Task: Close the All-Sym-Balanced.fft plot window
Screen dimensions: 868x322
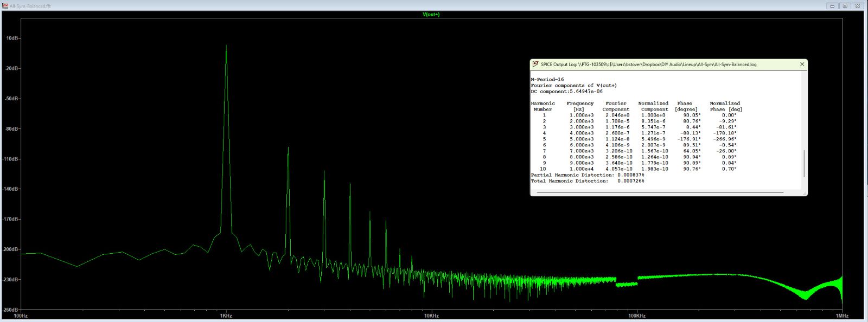Action: [858, 6]
